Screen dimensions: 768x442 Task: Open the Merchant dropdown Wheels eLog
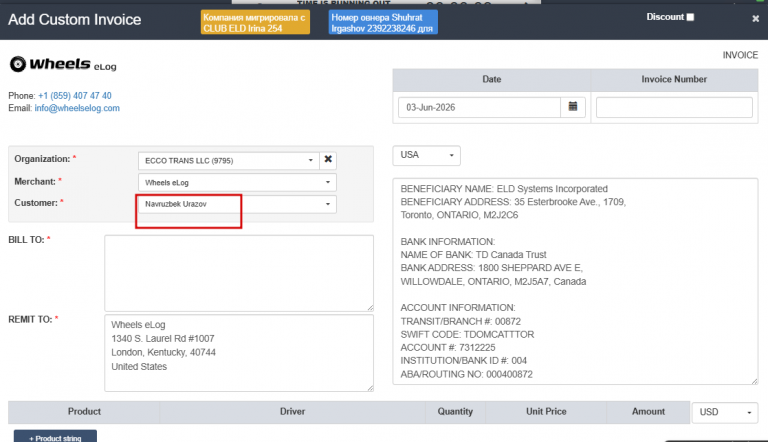[x=238, y=182]
